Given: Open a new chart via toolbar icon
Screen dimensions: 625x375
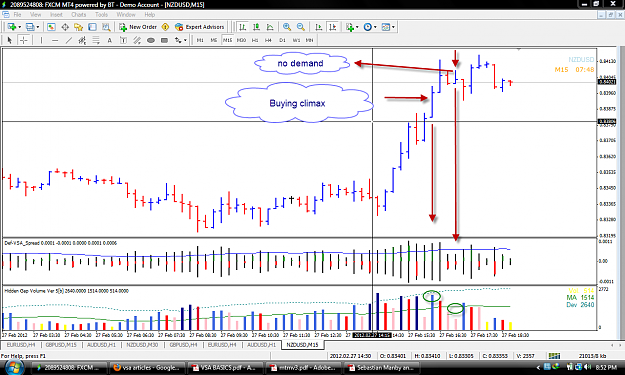Looking at the screenshot, I should click(12, 27).
